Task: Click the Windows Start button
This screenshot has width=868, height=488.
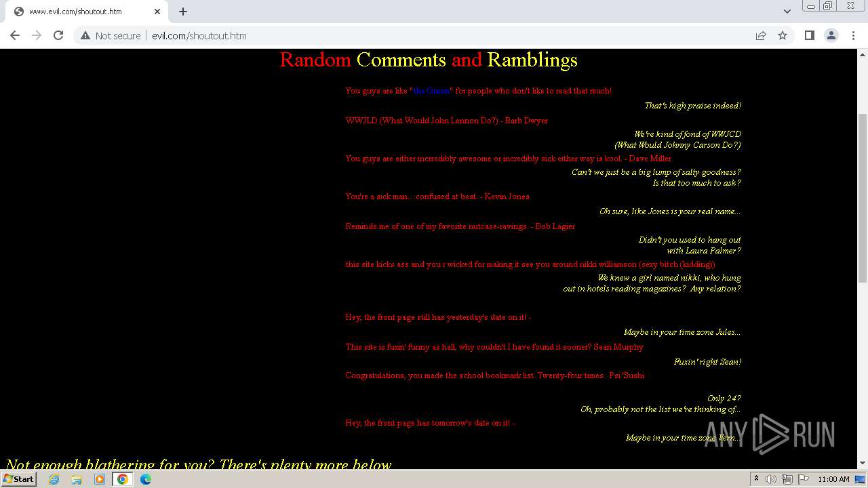Action: [x=19, y=479]
